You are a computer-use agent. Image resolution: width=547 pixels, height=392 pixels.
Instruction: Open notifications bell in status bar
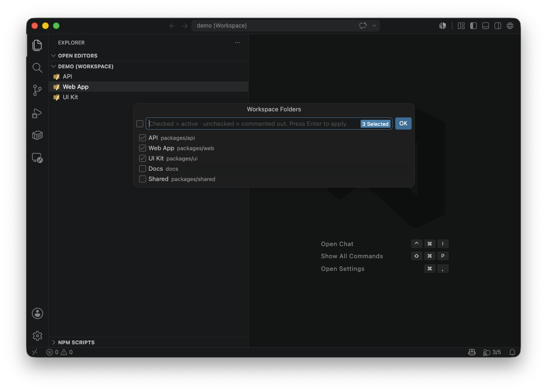point(512,352)
